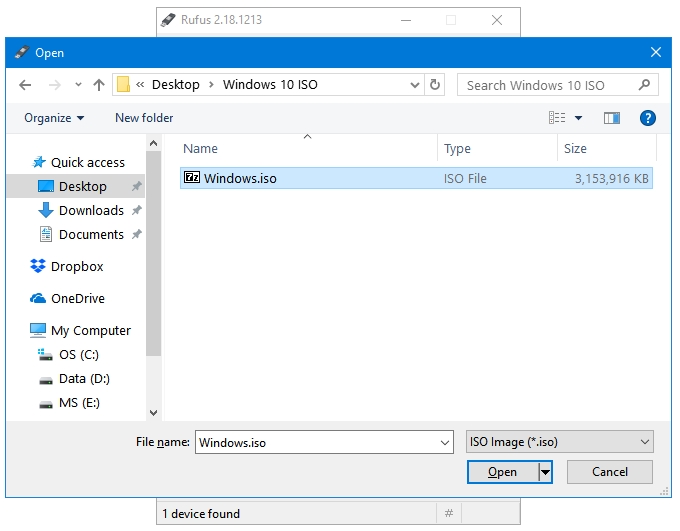Click the folder icon in address bar
This screenshot has height=531, width=680.
click(123, 84)
